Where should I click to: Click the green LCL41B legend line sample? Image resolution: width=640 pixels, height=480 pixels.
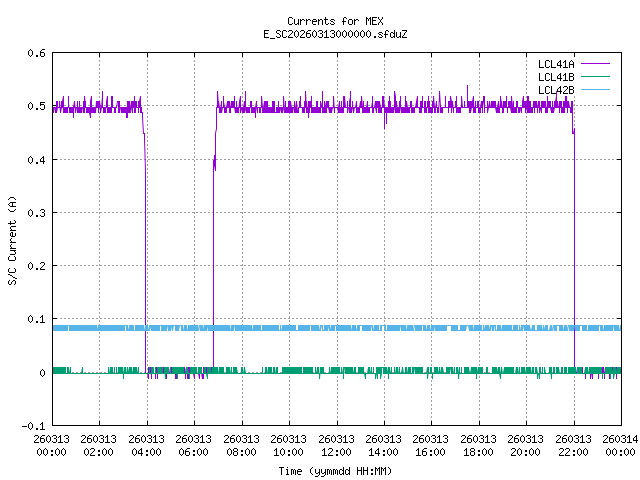coord(594,77)
